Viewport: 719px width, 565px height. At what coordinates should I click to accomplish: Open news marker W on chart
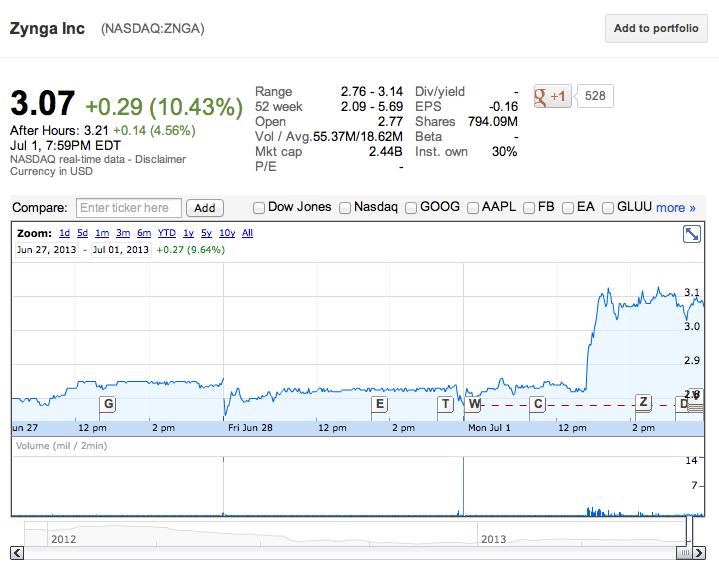[x=474, y=404]
